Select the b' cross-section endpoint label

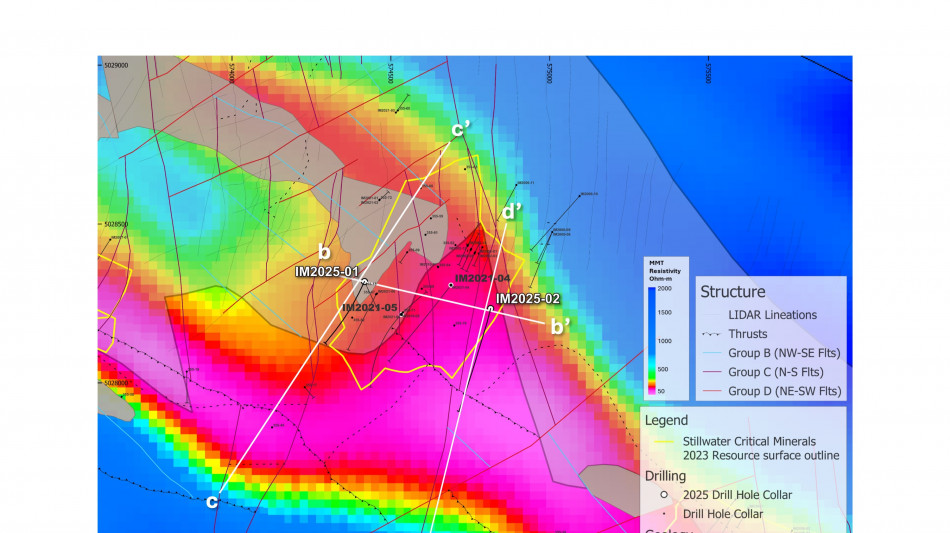click(x=561, y=326)
